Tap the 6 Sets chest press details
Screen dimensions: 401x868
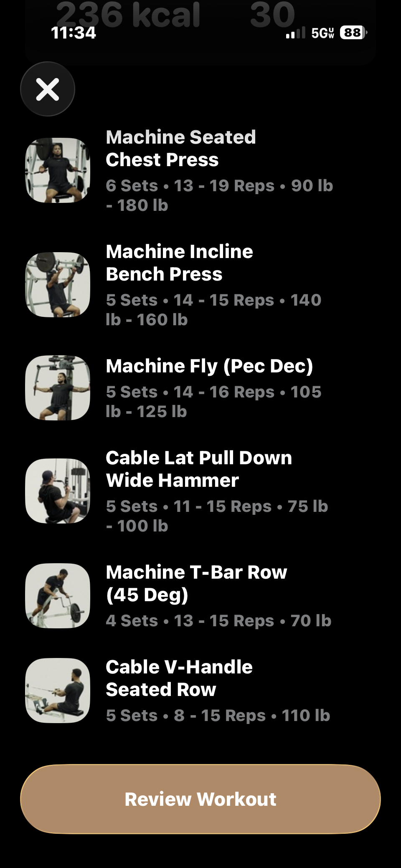tap(219, 195)
